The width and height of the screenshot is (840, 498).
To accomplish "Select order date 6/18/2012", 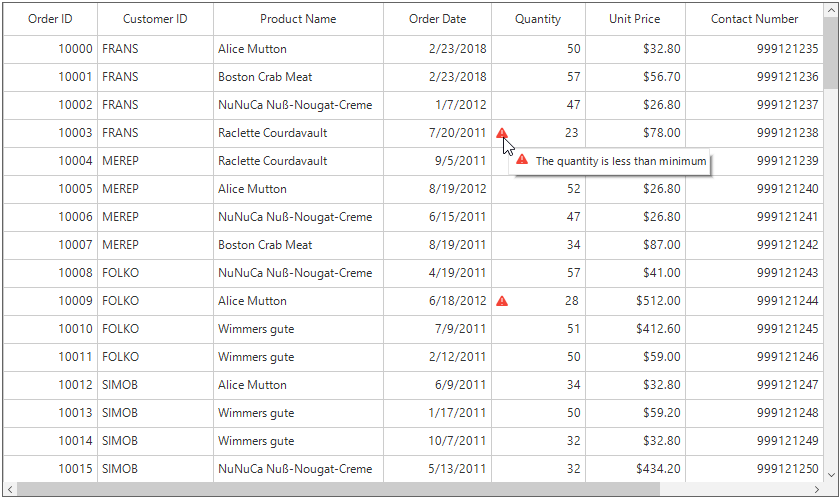I will point(438,301).
